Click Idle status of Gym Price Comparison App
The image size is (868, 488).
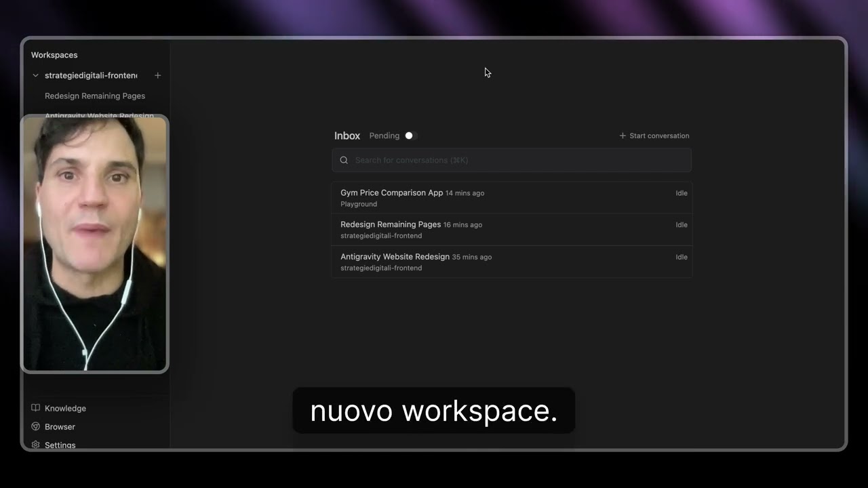pyautogui.click(x=682, y=193)
